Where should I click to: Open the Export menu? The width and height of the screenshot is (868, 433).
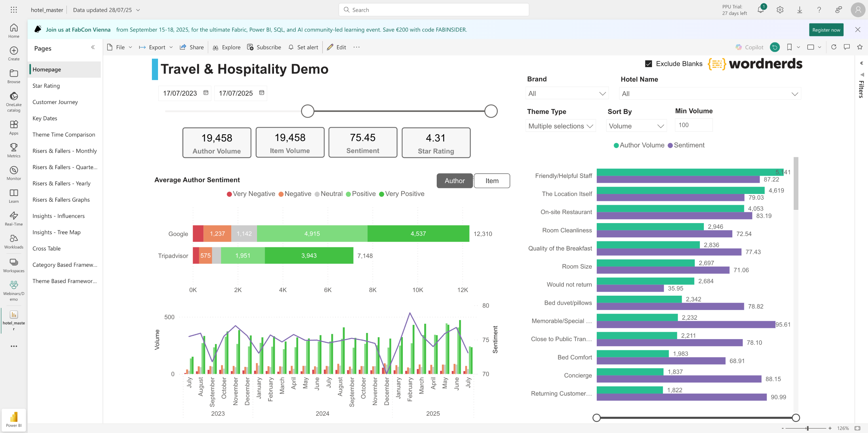tap(156, 47)
